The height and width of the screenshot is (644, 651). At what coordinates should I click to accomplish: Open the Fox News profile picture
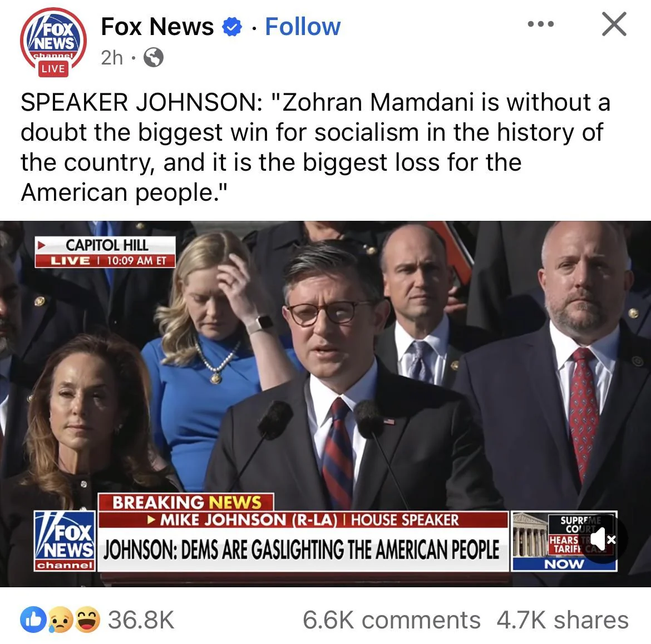pyautogui.click(x=53, y=40)
